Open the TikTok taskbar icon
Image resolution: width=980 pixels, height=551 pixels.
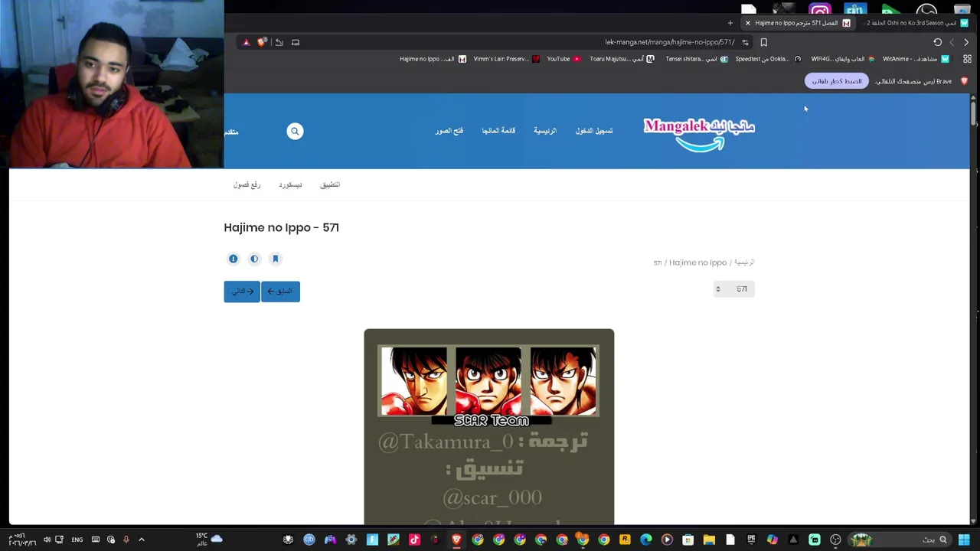pos(414,540)
